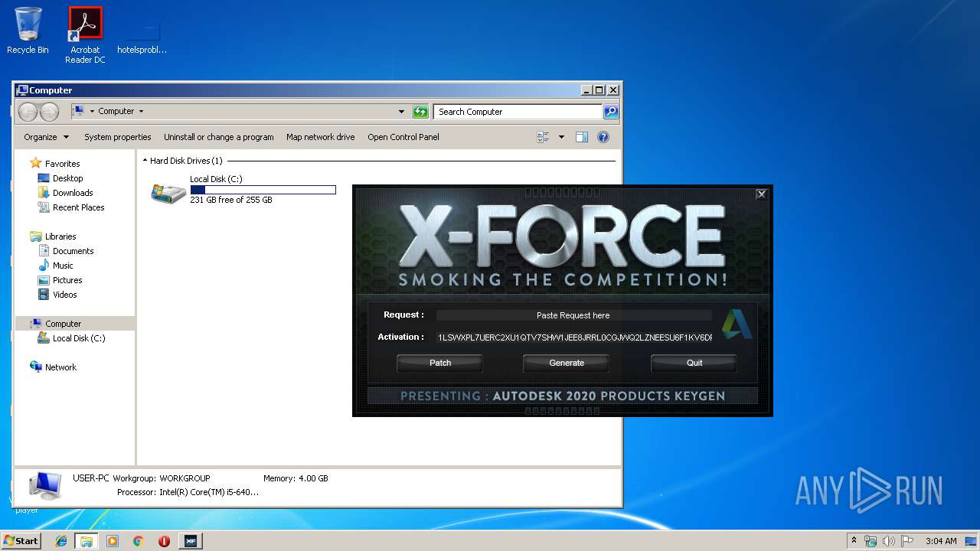Switch to X-Force taskbar item
Image resolution: width=980 pixels, height=551 pixels.
pyautogui.click(x=190, y=541)
